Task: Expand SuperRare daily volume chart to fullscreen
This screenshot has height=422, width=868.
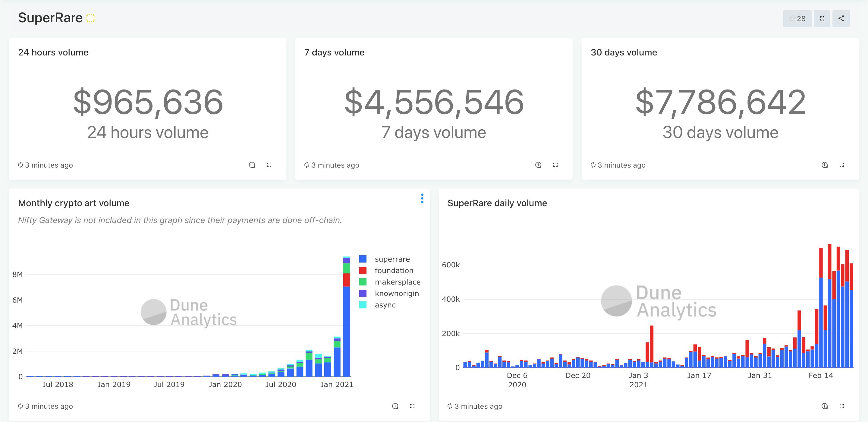Action: click(x=841, y=406)
